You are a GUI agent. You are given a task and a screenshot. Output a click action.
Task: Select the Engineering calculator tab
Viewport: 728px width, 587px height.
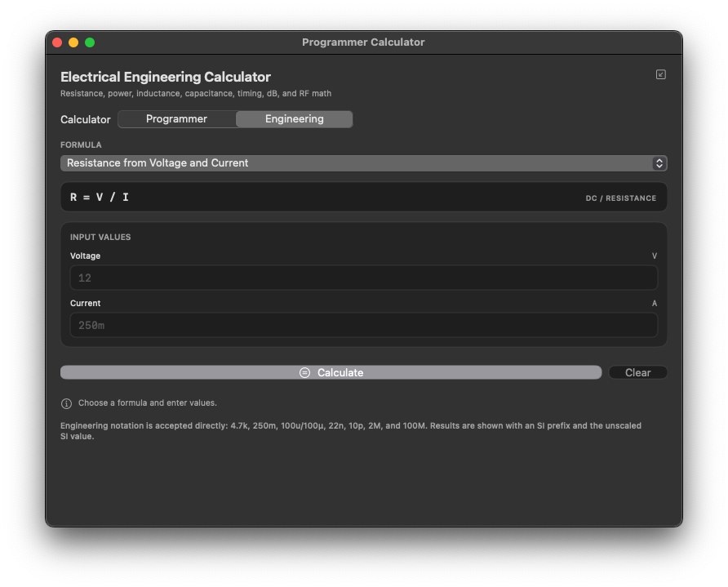coord(295,119)
